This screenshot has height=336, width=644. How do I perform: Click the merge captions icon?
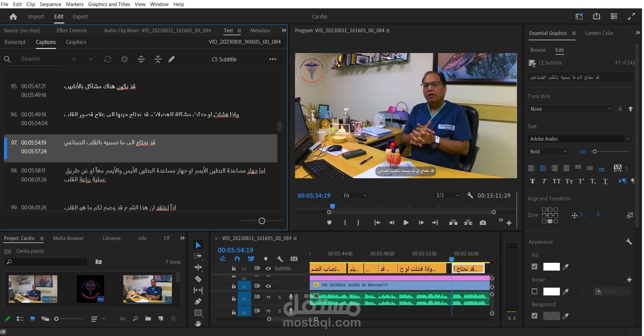tap(158, 59)
